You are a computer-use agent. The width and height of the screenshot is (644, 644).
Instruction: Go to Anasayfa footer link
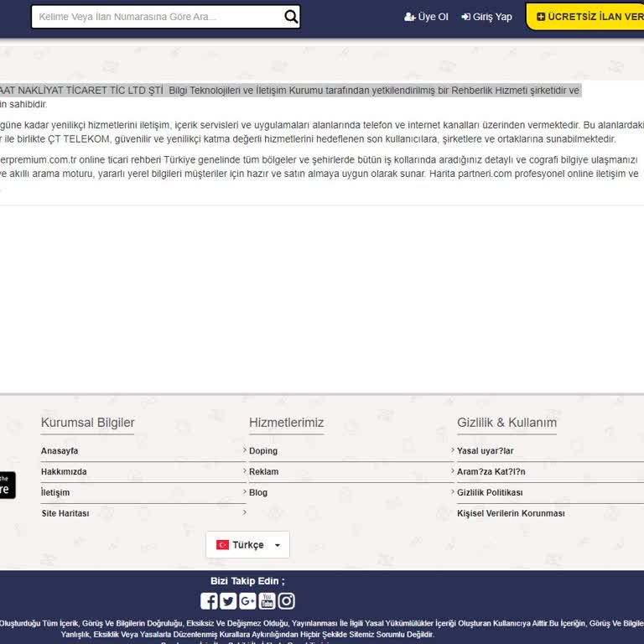tap(60, 450)
